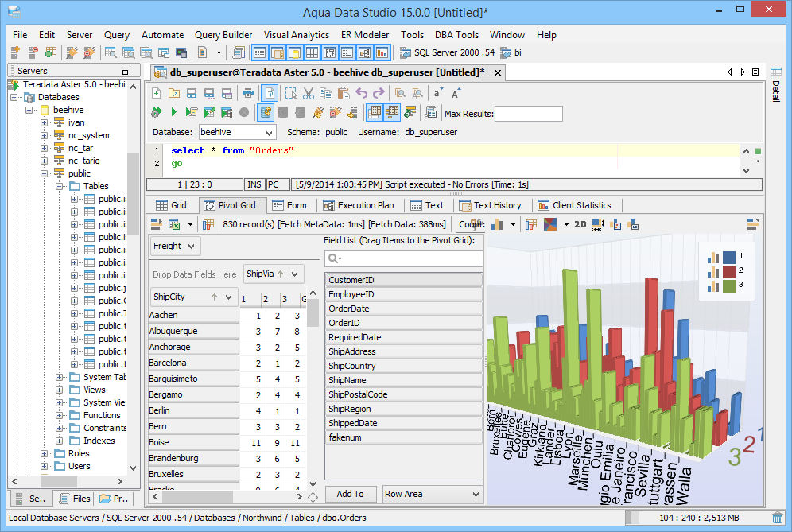Select ShipCountry in the Field List

[x=404, y=366]
